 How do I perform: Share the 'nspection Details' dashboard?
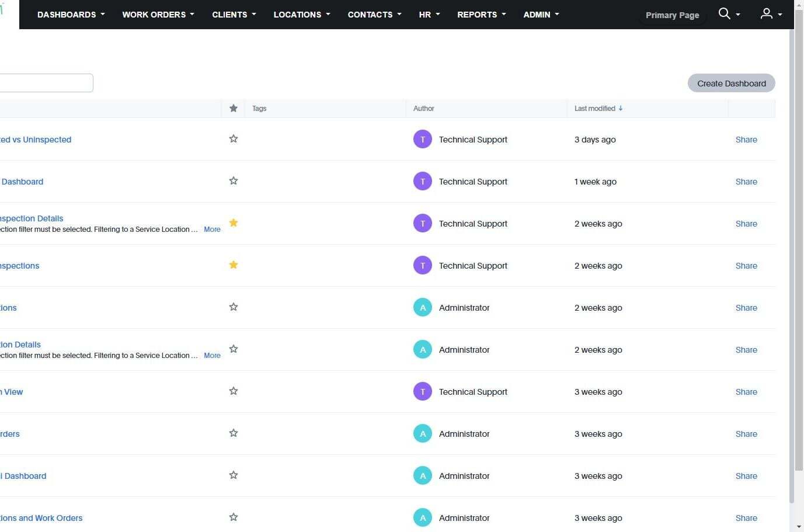pos(746,224)
